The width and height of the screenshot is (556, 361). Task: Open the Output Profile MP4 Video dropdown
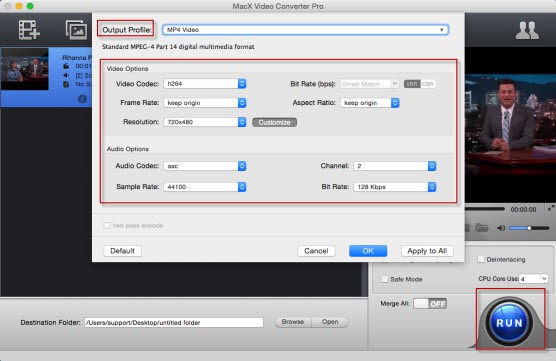pos(305,30)
